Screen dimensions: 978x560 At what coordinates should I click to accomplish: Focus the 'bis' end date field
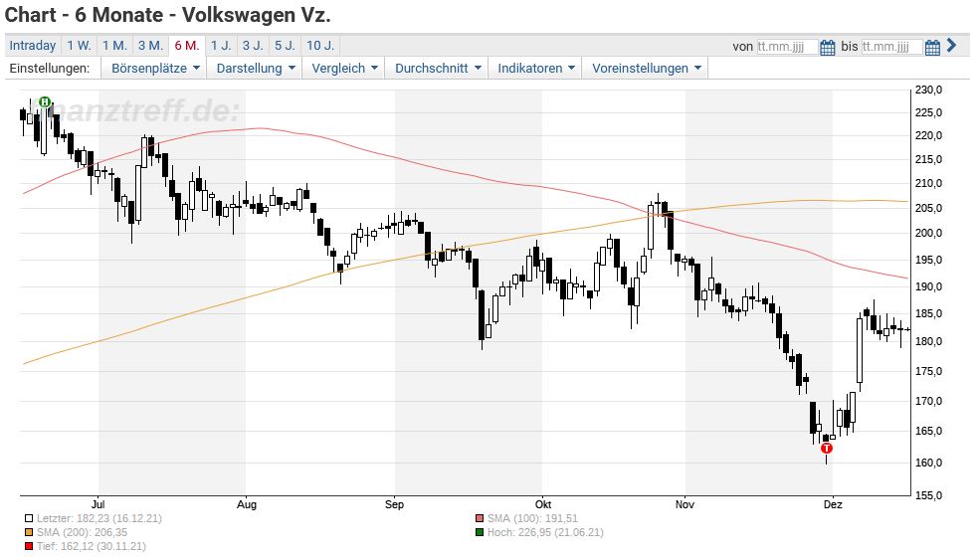click(891, 47)
